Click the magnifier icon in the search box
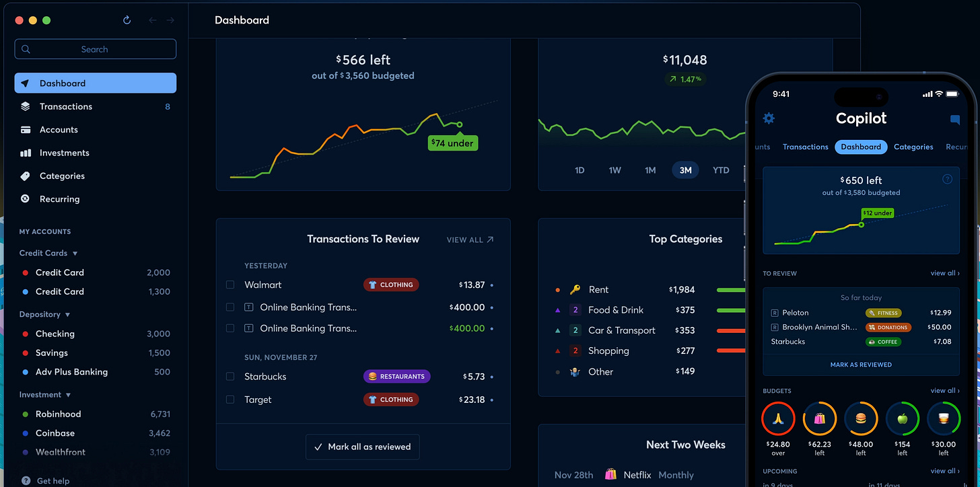This screenshot has width=980, height=487. pos(26,49)
